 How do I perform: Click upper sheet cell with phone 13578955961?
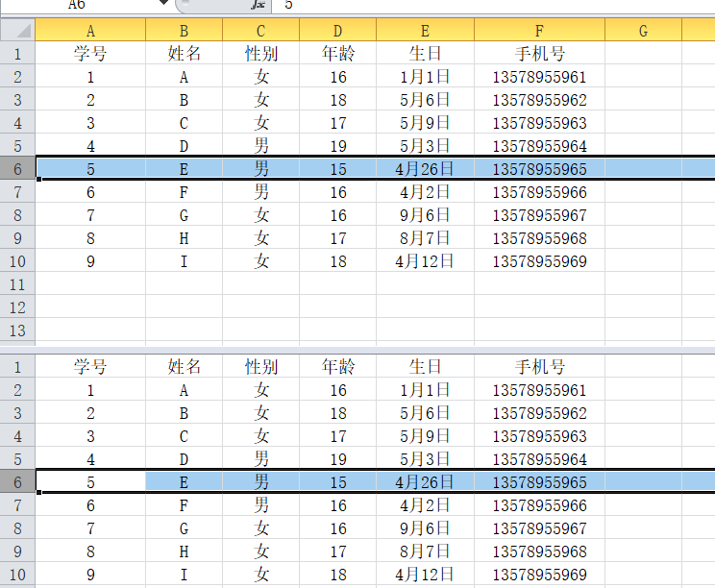click(539, 77)
